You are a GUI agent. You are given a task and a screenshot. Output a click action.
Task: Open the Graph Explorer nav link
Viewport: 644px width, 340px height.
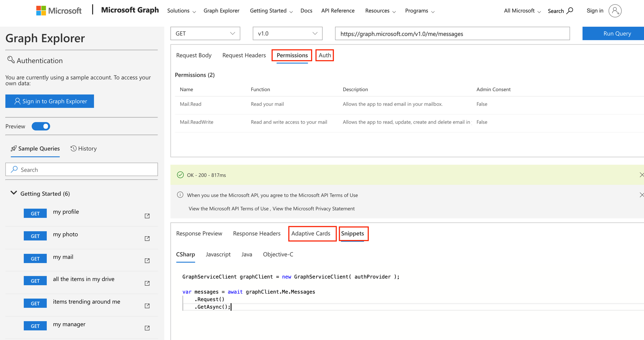click(x=221, y=11)
